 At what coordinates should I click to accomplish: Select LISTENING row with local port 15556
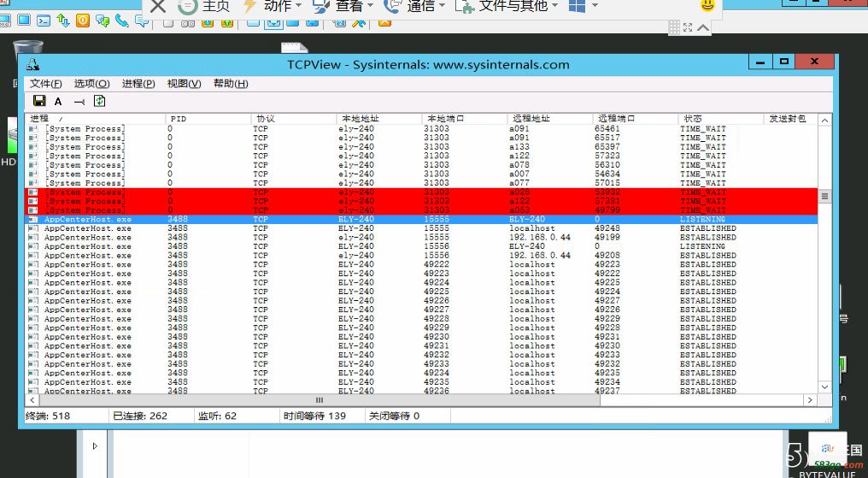[421, 246]
